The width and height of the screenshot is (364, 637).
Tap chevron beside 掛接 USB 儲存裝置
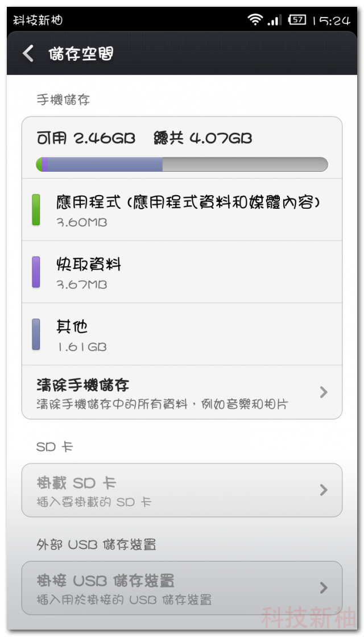(x=324, y=588)
